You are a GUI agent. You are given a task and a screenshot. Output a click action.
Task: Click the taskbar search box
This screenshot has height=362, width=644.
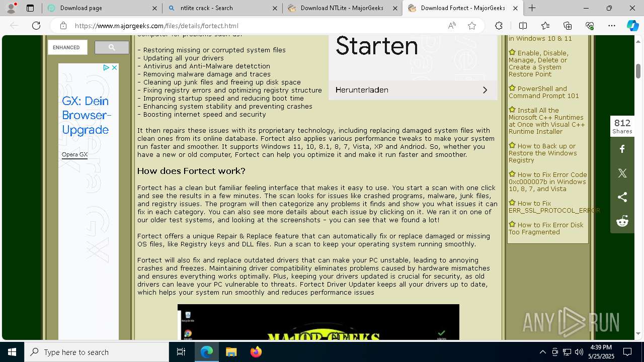(97, 352)
